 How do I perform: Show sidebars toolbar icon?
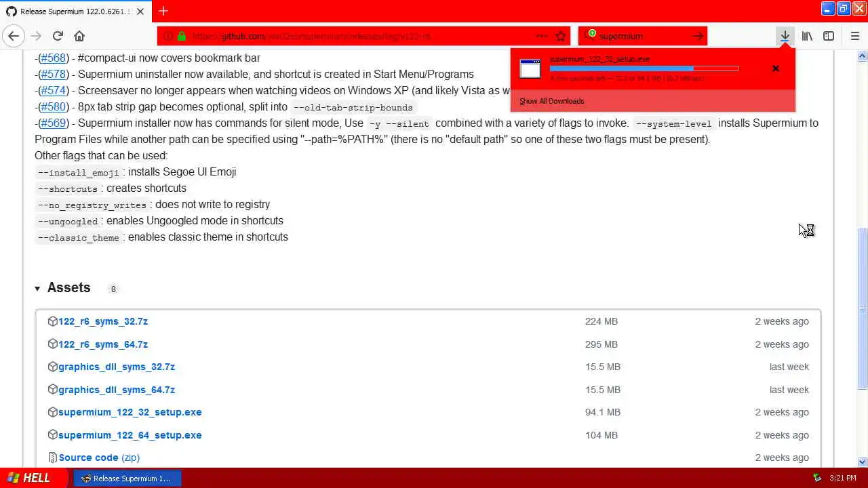(829, 36)
